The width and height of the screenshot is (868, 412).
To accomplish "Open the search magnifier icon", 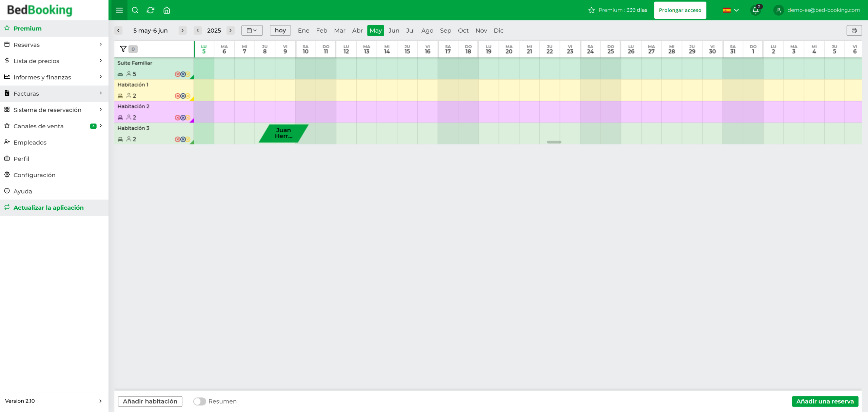I will (x=135, y=10).
